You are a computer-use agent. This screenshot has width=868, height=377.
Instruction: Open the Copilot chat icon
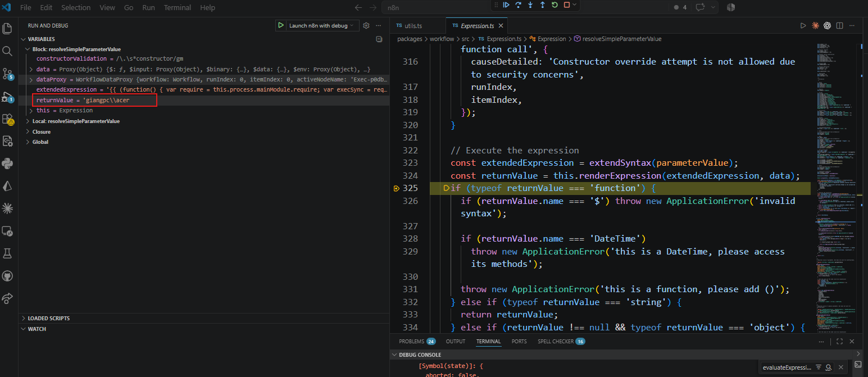pos(700,7)
